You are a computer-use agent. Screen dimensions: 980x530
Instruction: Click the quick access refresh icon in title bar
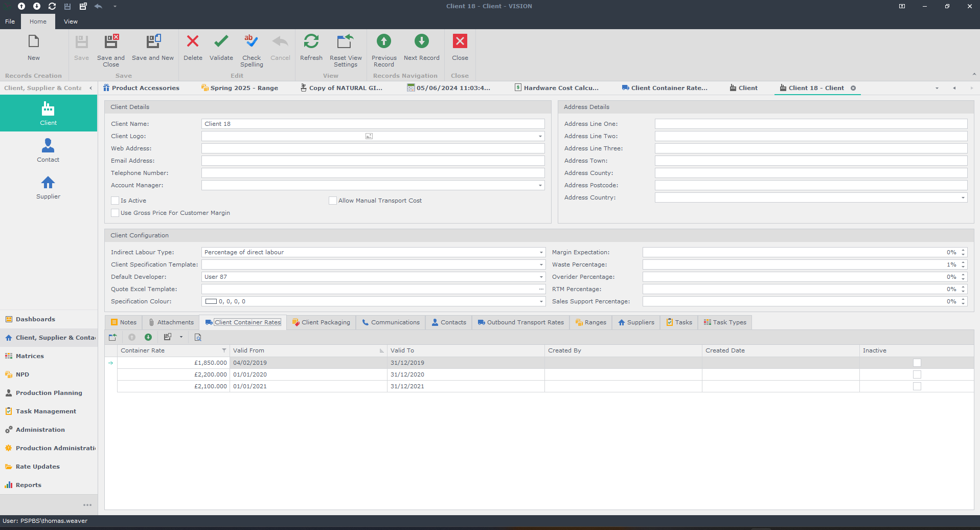point(52,6)
